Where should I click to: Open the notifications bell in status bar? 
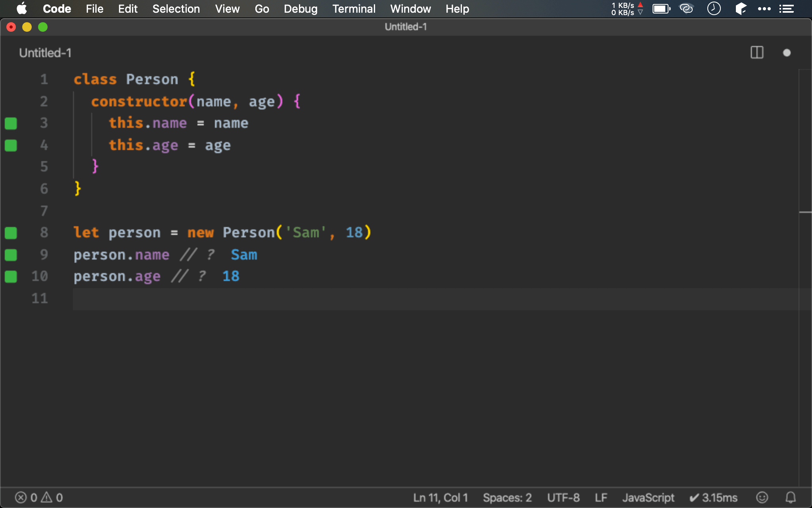click(x=791, y=497)
